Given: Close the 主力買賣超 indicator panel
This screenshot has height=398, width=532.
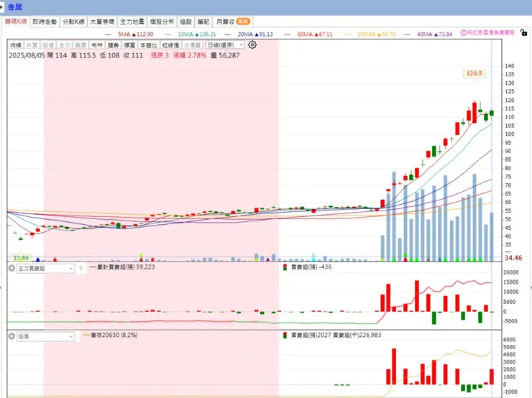Looking at the screenshot, I should pos(12,268).
